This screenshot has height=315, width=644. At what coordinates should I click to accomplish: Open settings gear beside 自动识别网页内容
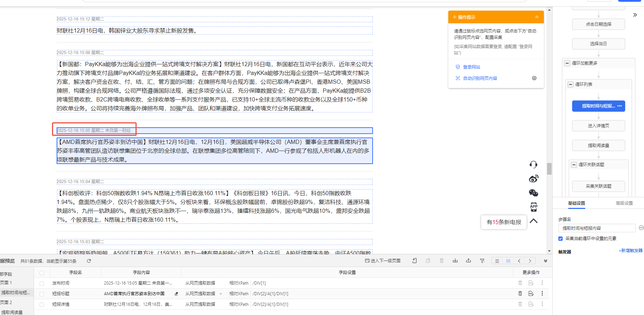[534, 78]
